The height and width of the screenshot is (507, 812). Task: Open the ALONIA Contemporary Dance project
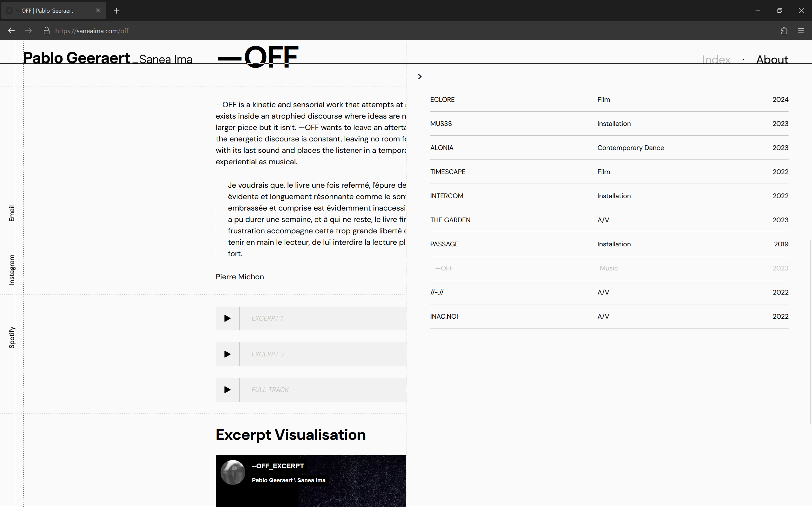pyautogui.click(x=442, y=148)
